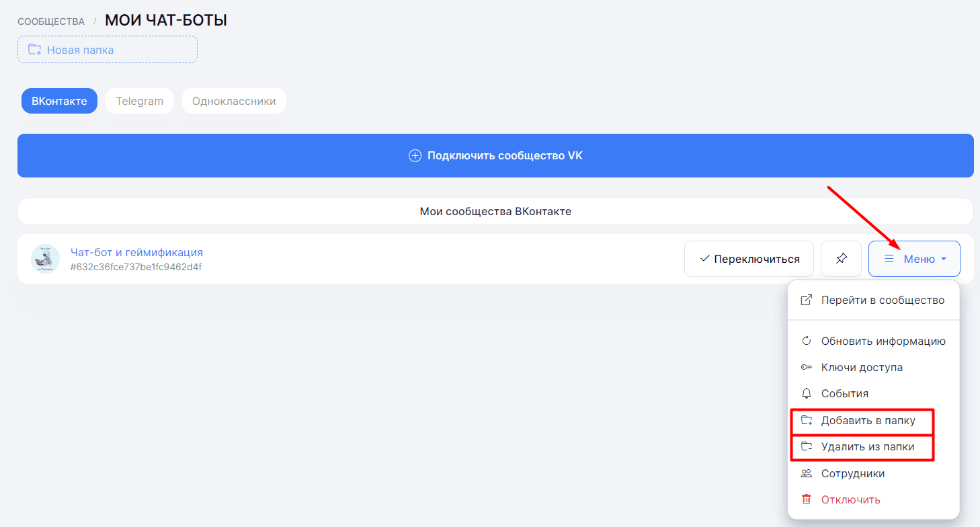The width and height of the screenshot is (980, 527).
Task: Click the pin icon button
Action: [x=841, y=259]
